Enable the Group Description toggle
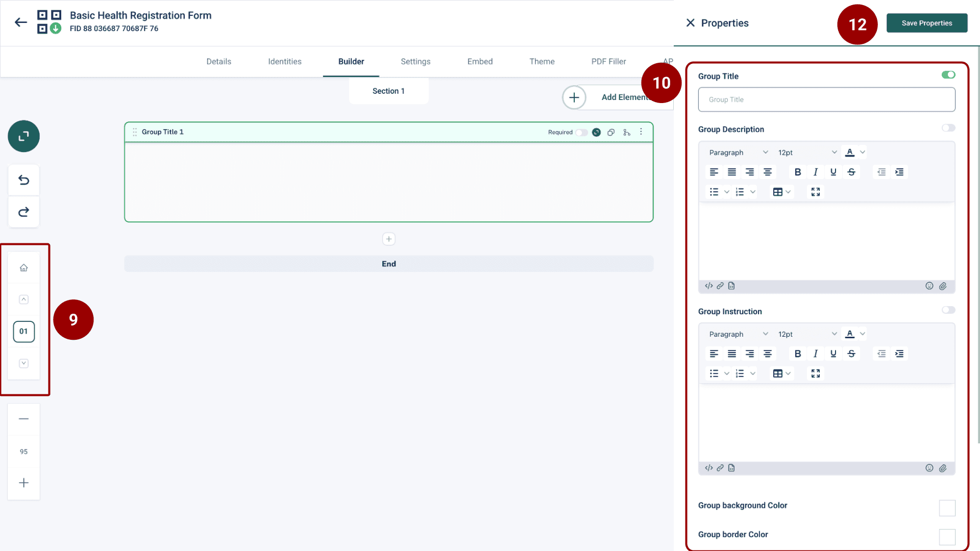The width and height of the screenshot is (980, 551). point(948,128)
